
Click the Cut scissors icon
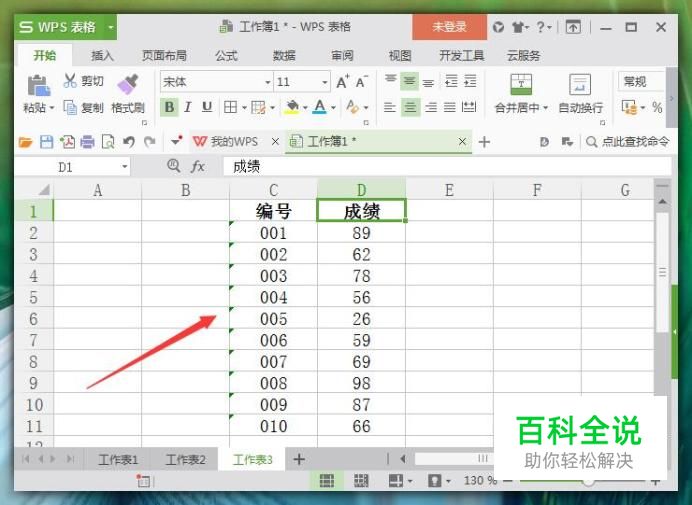pyautogui.click(x=70, y=81)
